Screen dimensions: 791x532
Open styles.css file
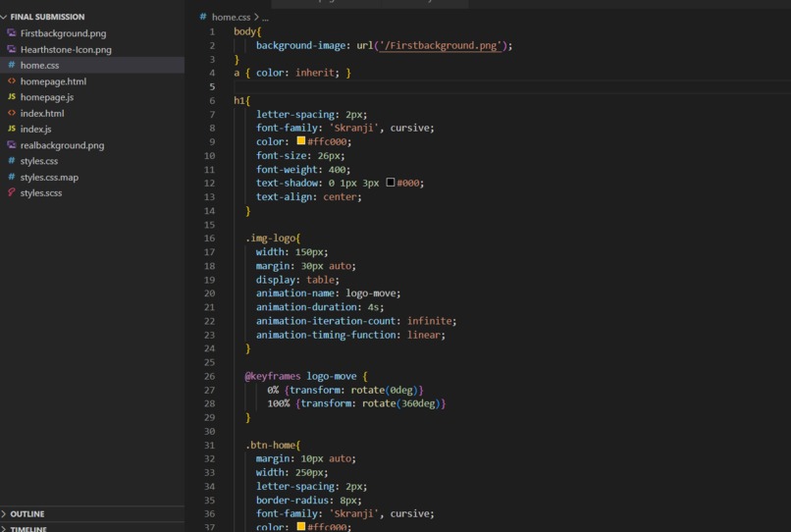(39, 161)
